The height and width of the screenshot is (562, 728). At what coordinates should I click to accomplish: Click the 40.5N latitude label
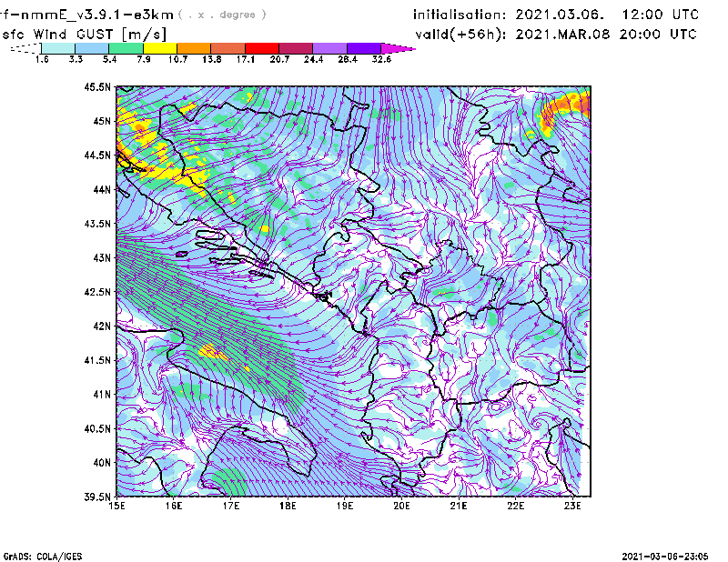tap(97, 428)
